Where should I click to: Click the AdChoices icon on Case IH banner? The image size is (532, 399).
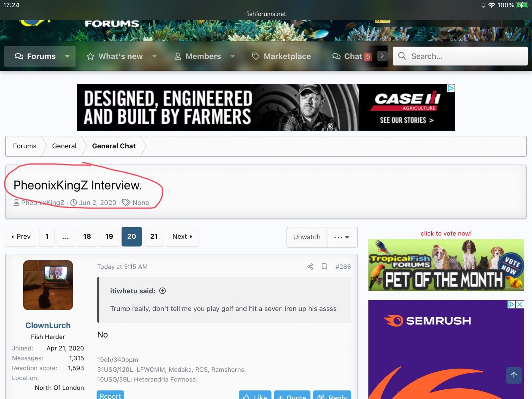(451, 88)
